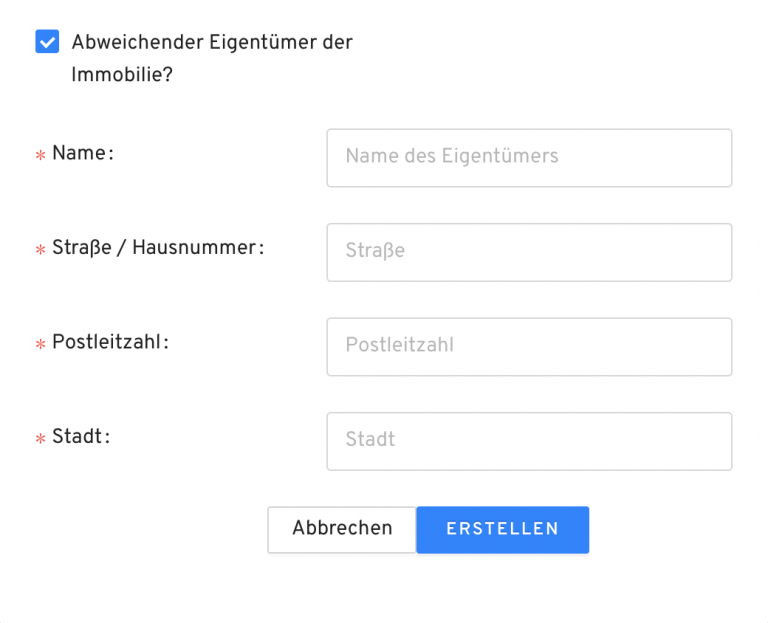Viewport: 768px width, 623px height.
Task: Click the 'Stadt:' form label
Action: [x=80, y=436]
